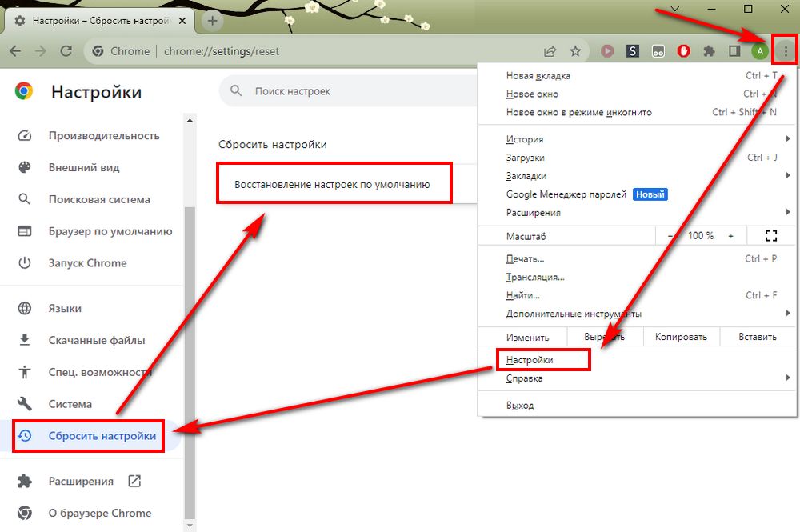The image size is (800, 532).
Task: Open the white robot-face extension icon
Action: pyautogui.click(x=658, y=51)
